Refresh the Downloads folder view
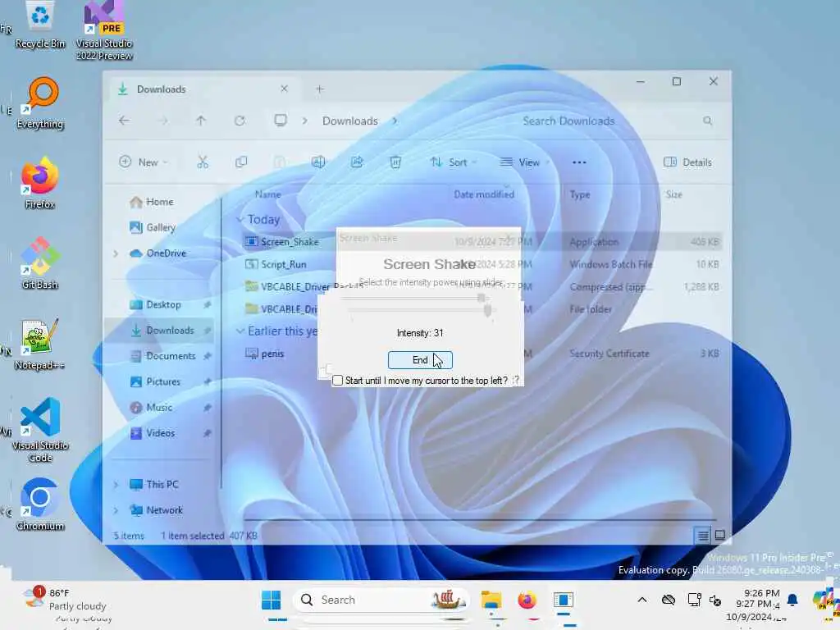 (x=240, y=121)
